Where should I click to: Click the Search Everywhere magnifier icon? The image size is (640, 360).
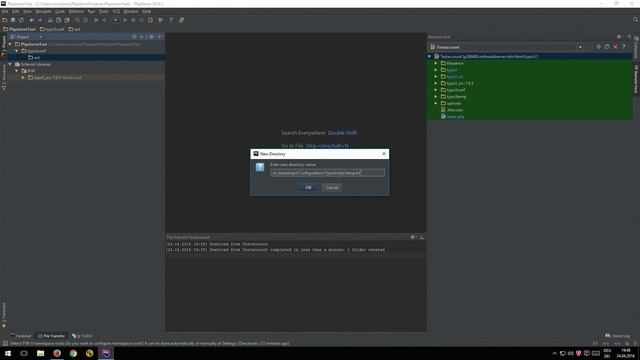coord(636,20)
